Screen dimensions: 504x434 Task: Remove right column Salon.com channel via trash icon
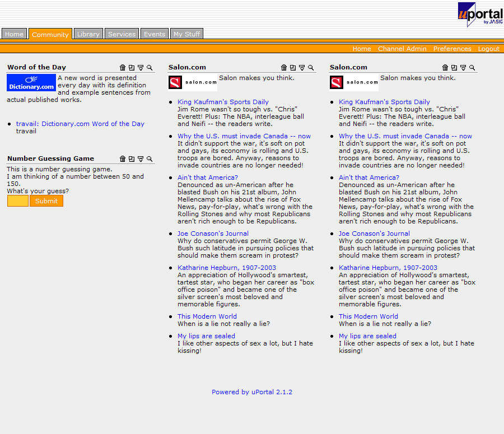click(x=445, y=68)
